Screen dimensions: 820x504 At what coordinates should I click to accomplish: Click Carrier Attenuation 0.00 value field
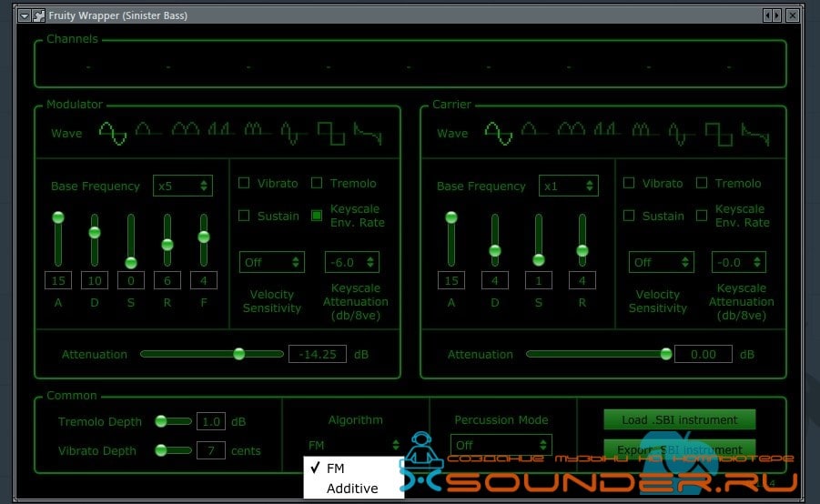pyautogui.click(x=704, y=354)
